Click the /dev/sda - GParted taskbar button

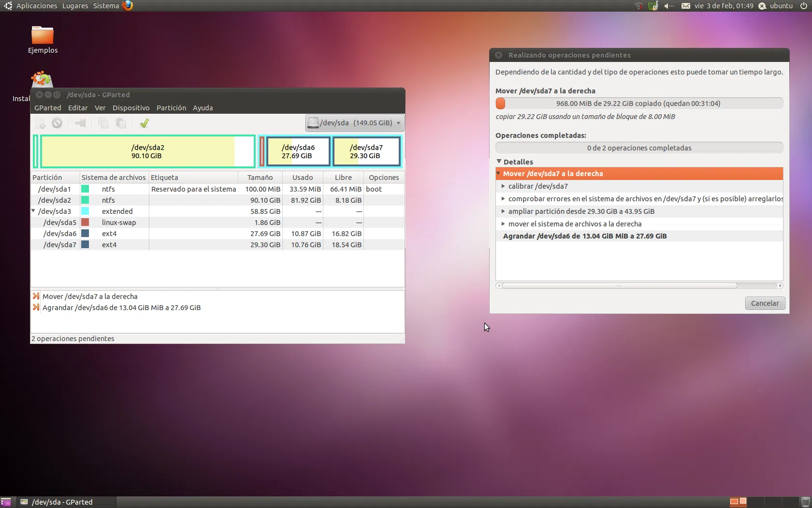(x=63, y=502)
